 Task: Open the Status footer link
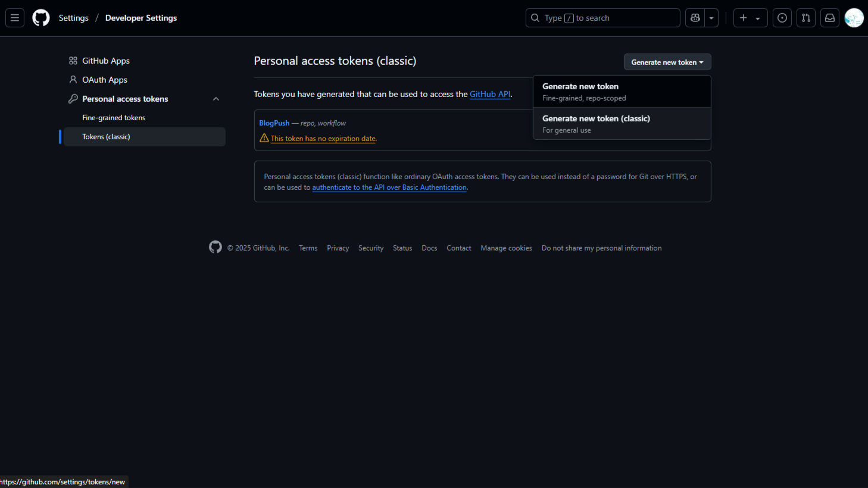tap(402, 248)
